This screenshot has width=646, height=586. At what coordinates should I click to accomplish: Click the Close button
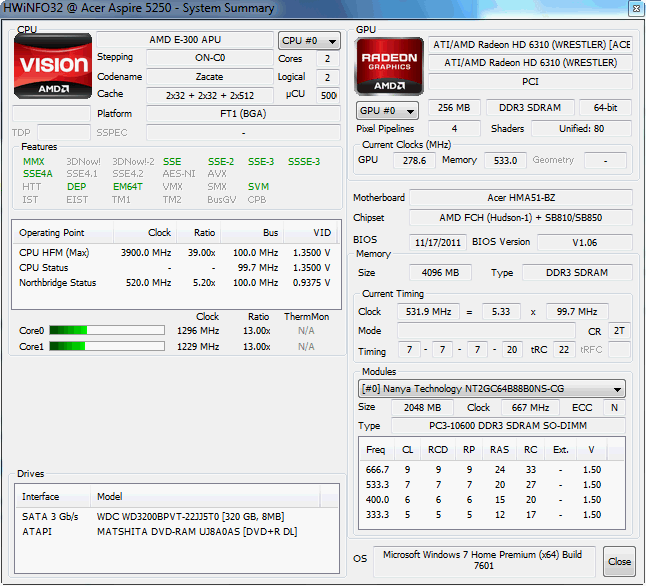pos(619,561)
